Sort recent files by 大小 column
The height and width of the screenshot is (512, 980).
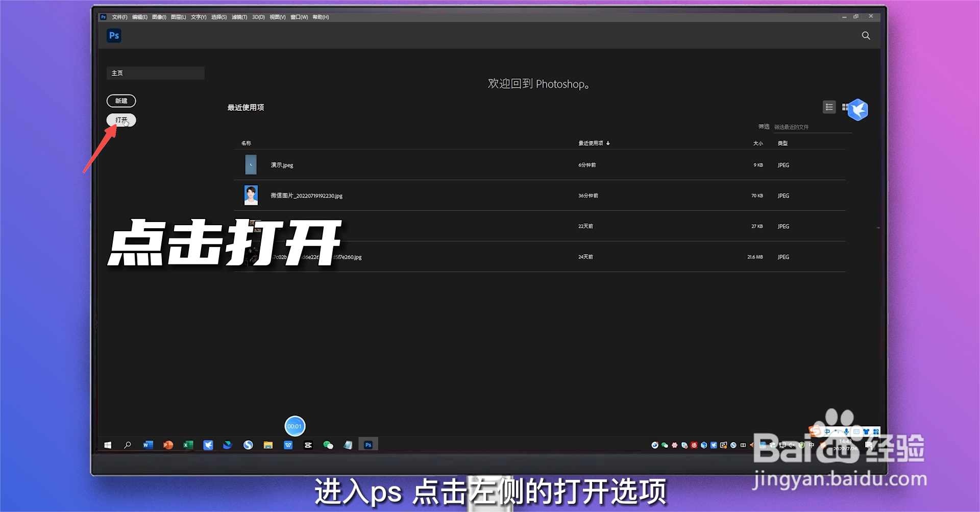(x=758, y=143)
